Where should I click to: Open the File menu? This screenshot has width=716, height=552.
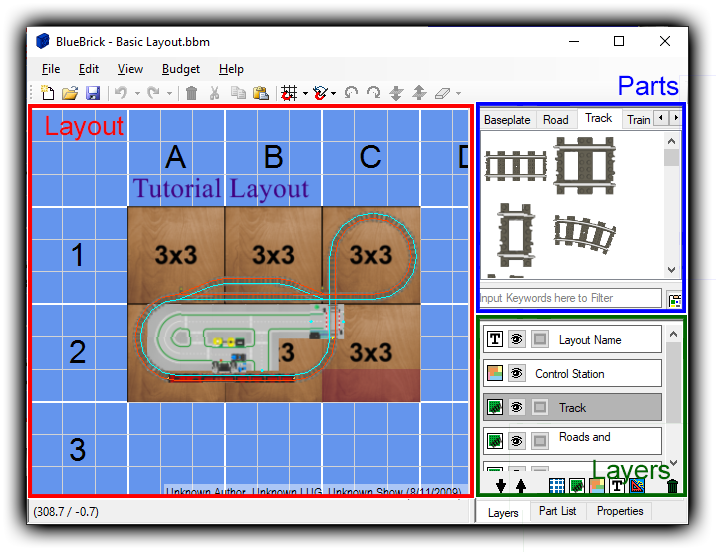click(51, 69)
